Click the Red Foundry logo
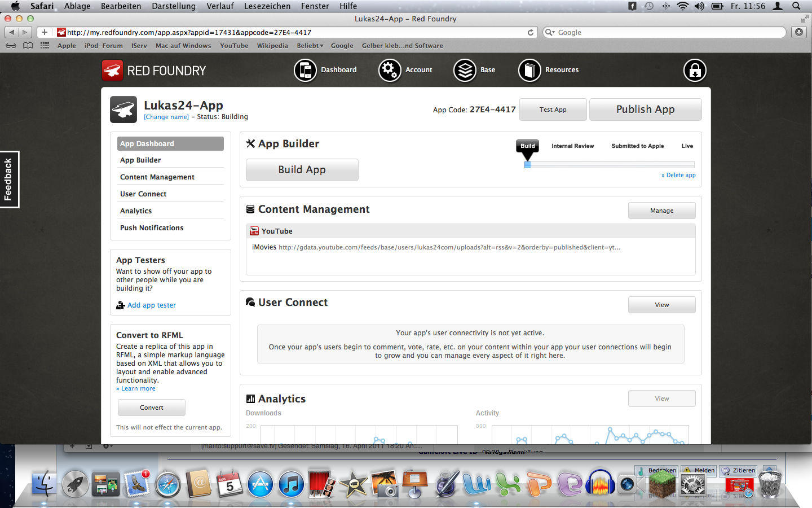Screen dimensions: 812x508 click(x=154, y=71)
